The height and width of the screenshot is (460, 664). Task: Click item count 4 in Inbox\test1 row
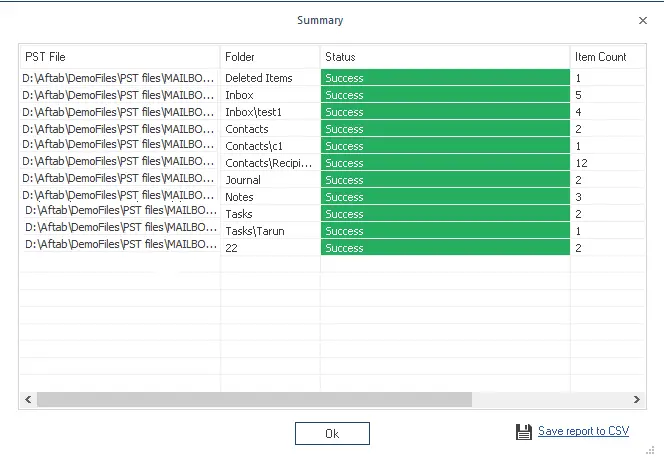coord(578,112)
